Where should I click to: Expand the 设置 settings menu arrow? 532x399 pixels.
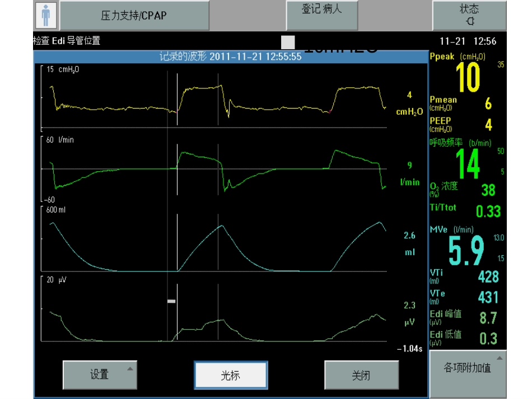click(130, 369)
